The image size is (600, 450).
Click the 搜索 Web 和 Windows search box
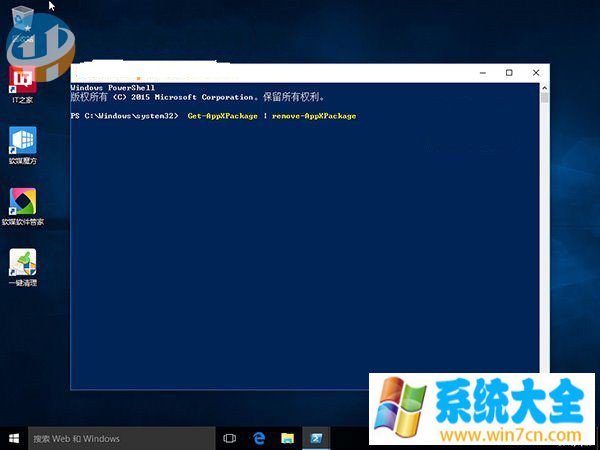(x=122, y=438)
